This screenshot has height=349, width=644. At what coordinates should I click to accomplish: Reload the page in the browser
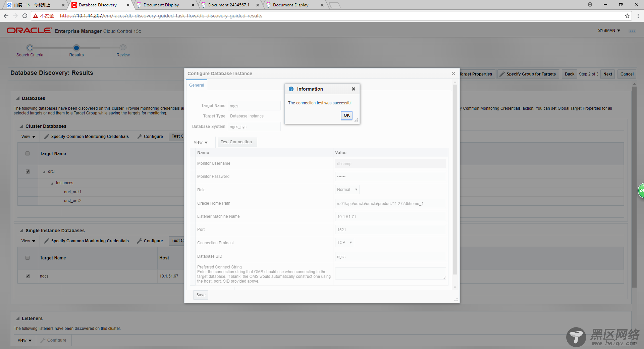pyautogui.click(x=25, y=16)
